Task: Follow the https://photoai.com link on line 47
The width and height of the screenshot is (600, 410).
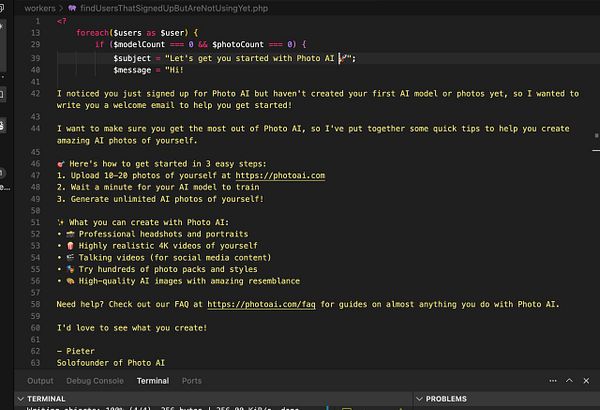Action: (280, 175)
